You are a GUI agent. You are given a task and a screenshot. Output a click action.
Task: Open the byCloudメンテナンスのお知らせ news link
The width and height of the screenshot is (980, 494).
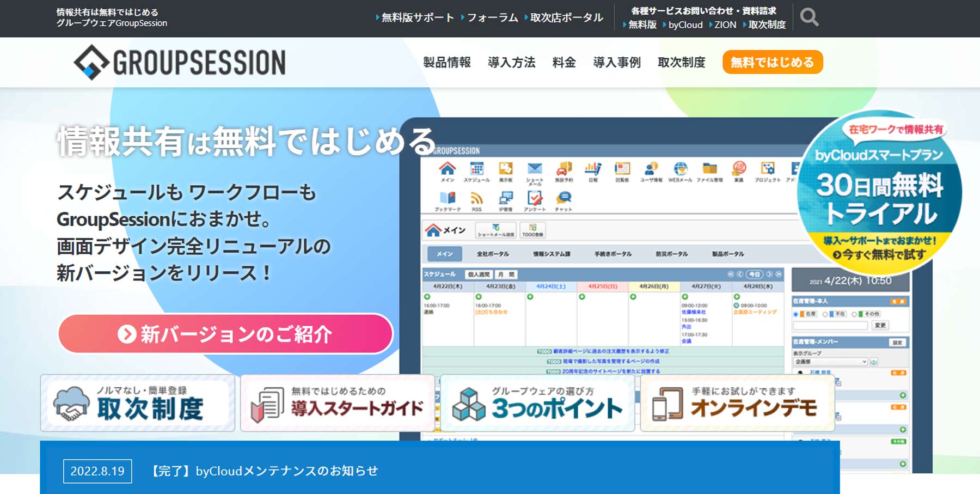click(264, 471)
